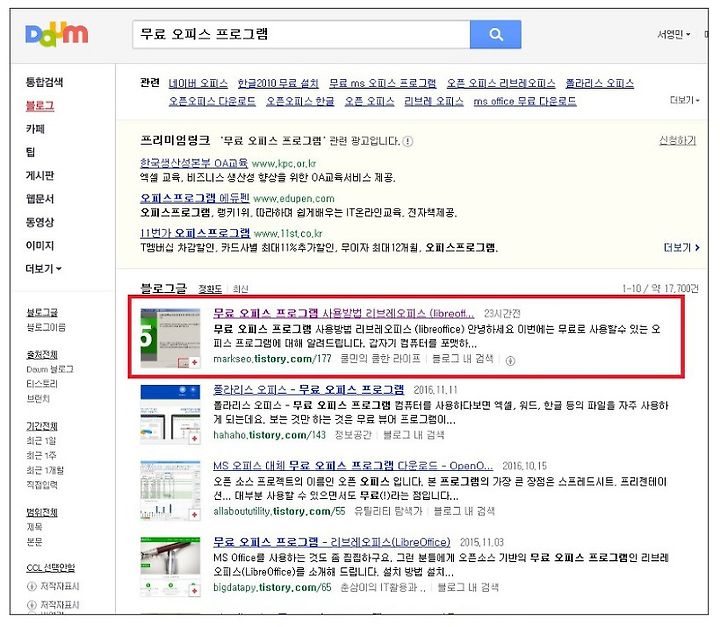Click related term ms office 무료 다운로드
Viewport: 720px width, 627px height.
[525, 101]
